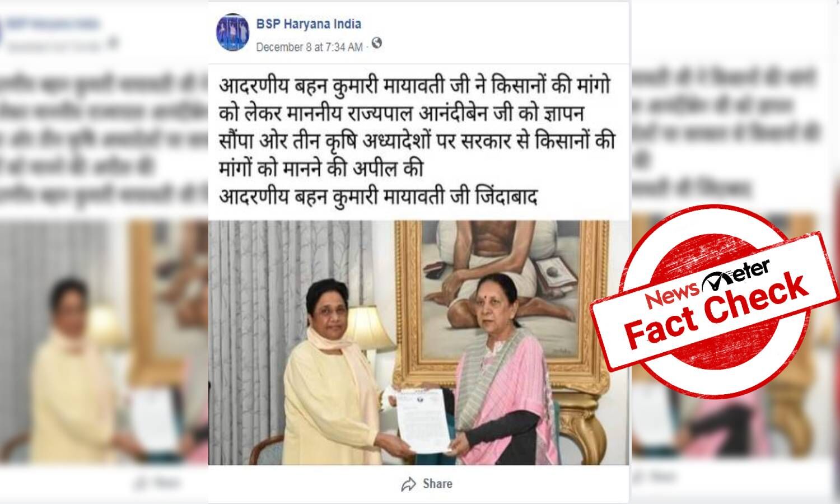Click the public globe privacy icon
Viewport: 840px width, 504px height.
pyautogui.click(x=377, y=43)
